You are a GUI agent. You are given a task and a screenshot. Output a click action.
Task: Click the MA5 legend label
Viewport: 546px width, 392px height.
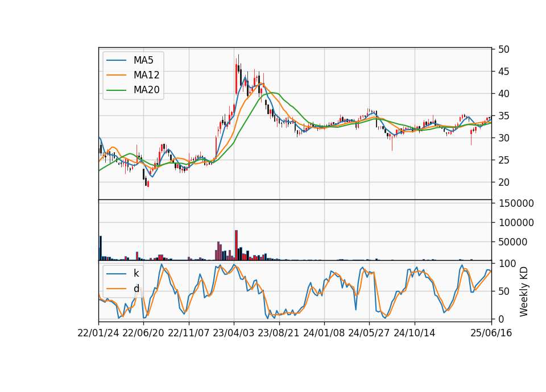(x=143, y=60)
